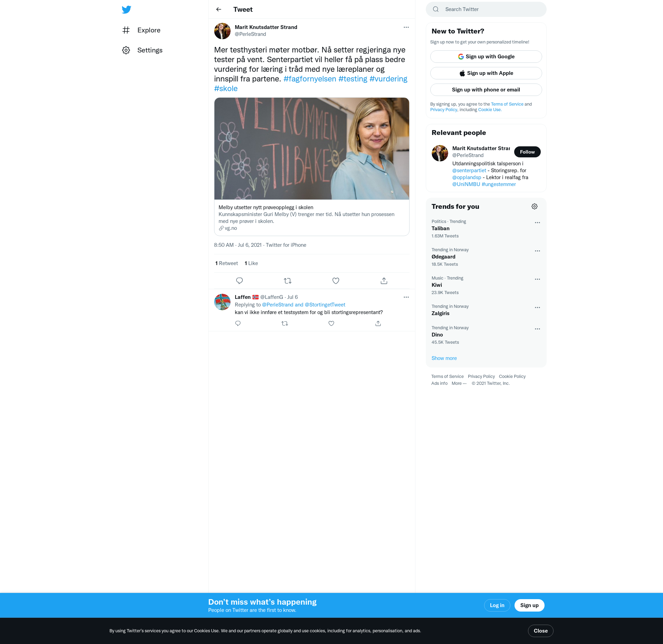Share the main tweet

click(x=384, y=281)
